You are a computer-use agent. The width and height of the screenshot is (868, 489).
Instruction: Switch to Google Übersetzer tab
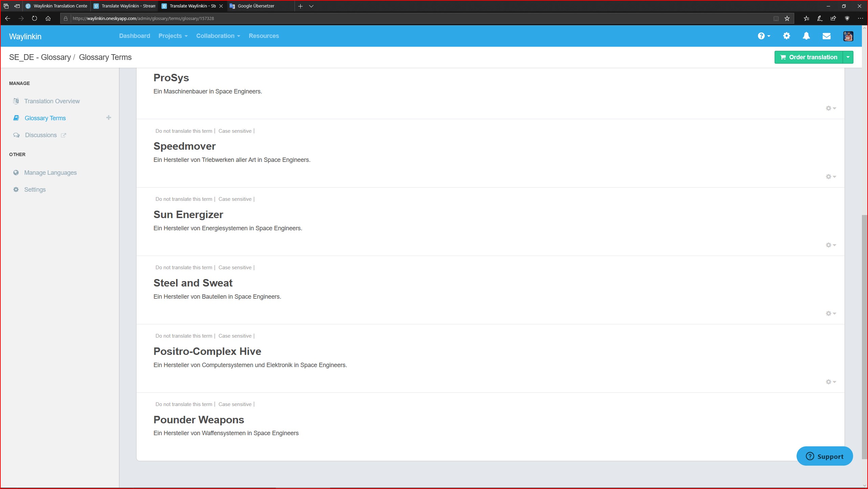tap(256, 6)
